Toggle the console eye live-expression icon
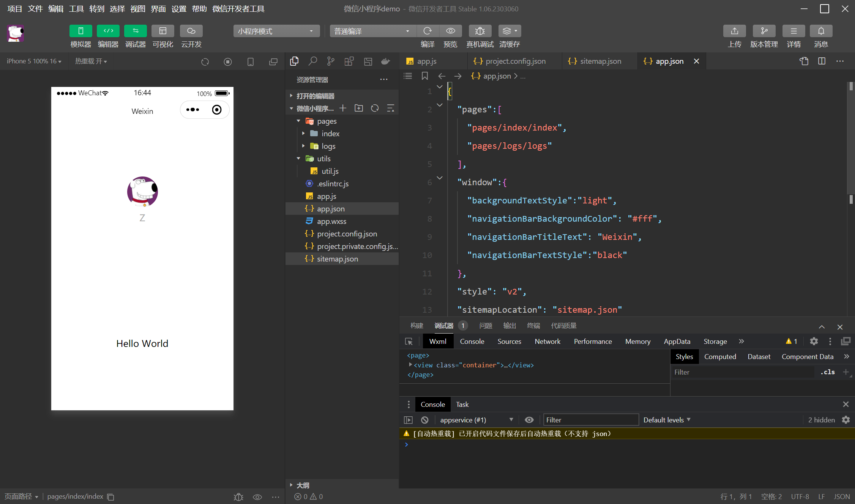 pos(529,420)
